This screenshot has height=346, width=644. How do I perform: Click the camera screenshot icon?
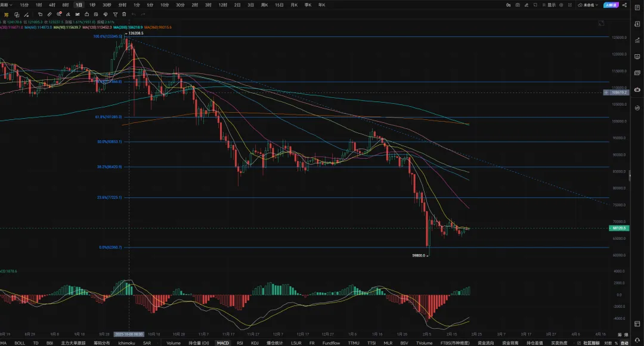coord(518,5)
